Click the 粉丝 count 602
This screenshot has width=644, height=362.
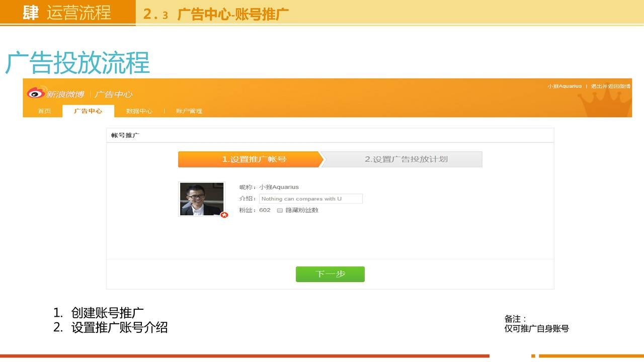point(265,210)
